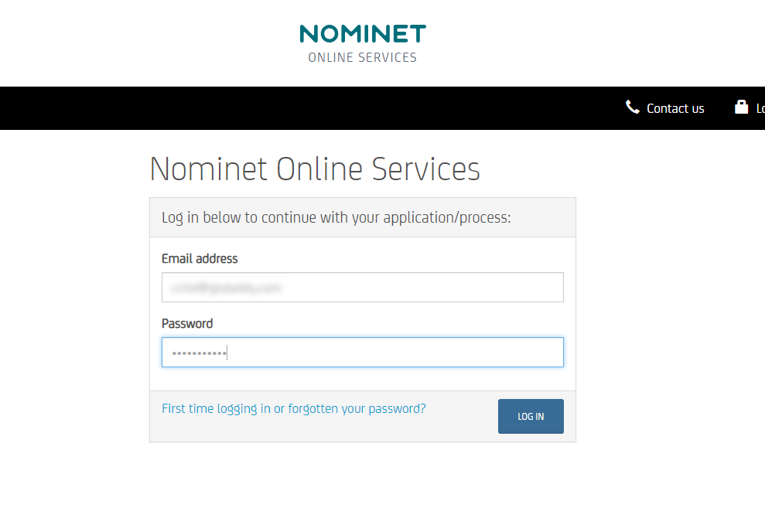Viewport: 765px width, 532px height.
Task: Click the ONLINE SERVICES text under logo
Action: point(362,58)
